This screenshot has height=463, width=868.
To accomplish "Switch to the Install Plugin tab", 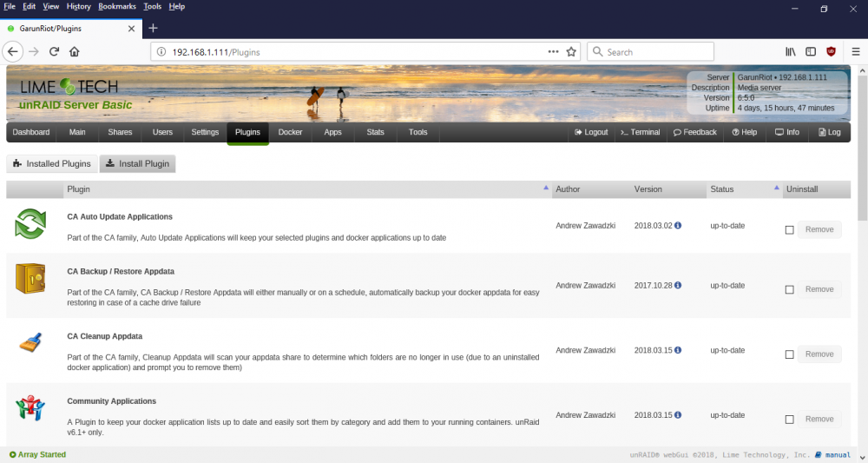I will tap(138, 163).
